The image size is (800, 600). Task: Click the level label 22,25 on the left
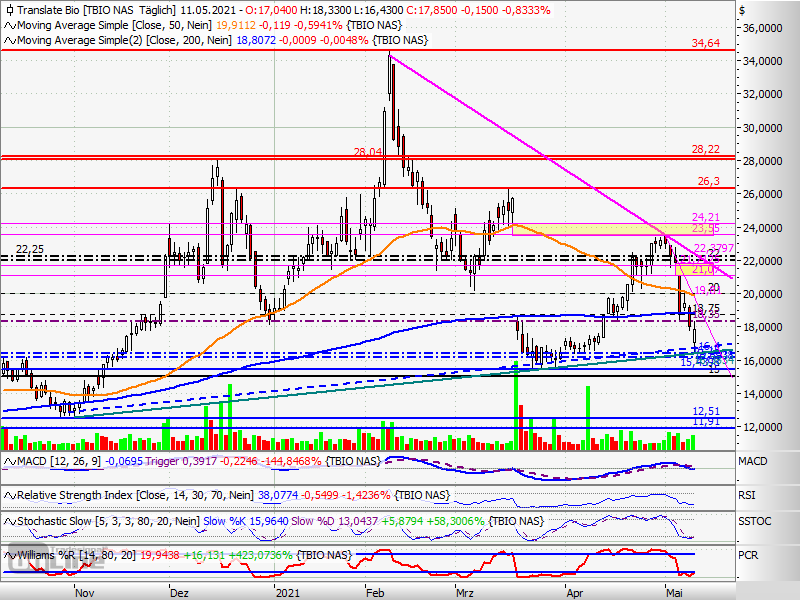click(30, 249)
